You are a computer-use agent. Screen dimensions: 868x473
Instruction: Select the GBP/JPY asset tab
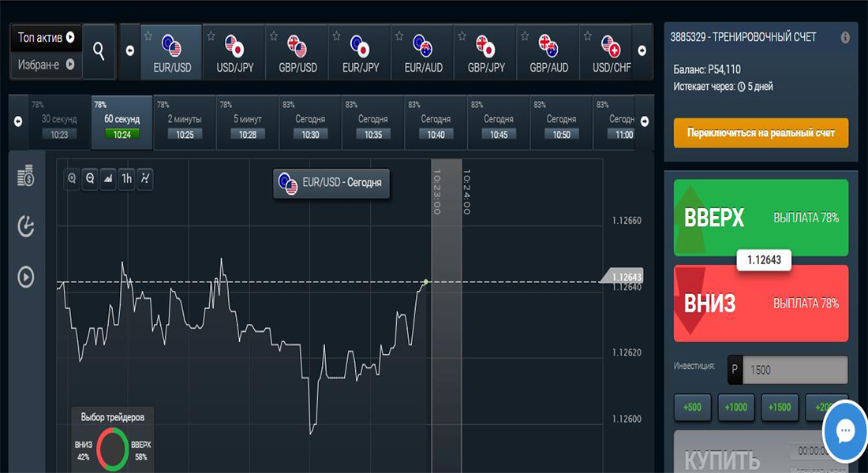click(x=486, y=53)
